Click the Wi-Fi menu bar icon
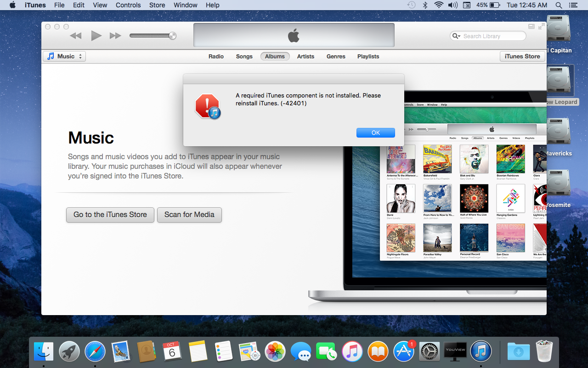 439,5
